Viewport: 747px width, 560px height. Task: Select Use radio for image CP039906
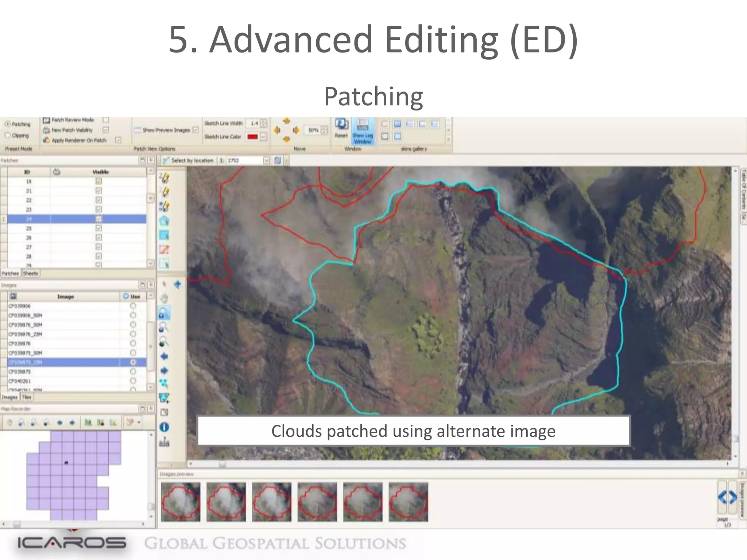(x=133, y=306)
